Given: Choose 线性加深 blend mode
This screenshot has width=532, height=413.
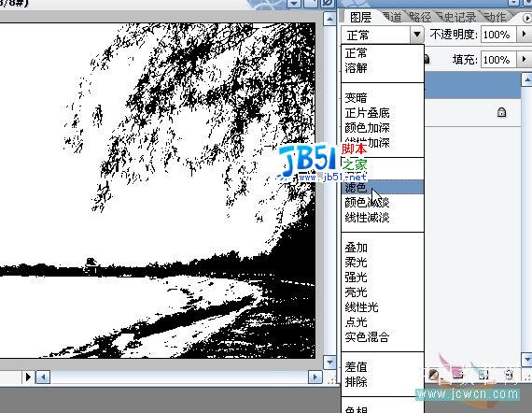Looking at the screenshot, I should (x=383, y=143).
